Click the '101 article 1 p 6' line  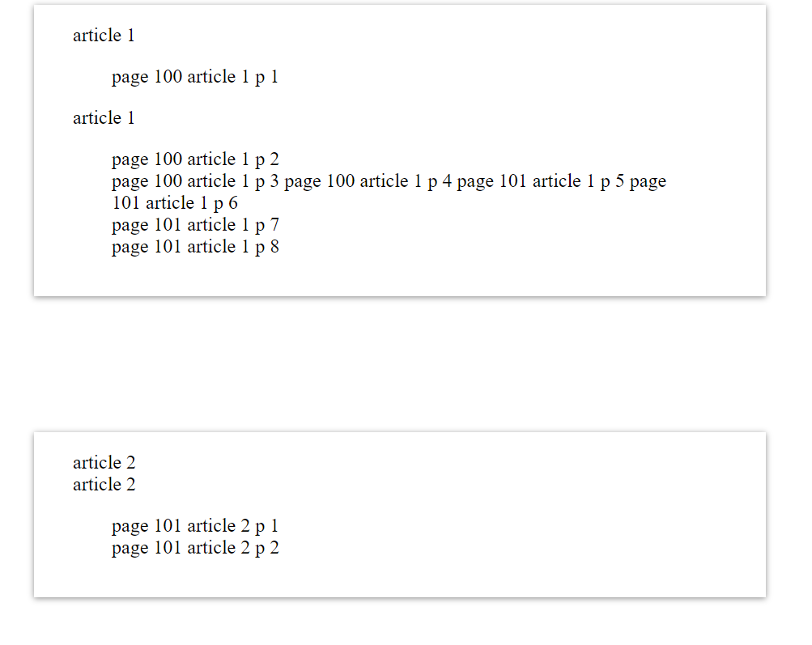[175, 203]
